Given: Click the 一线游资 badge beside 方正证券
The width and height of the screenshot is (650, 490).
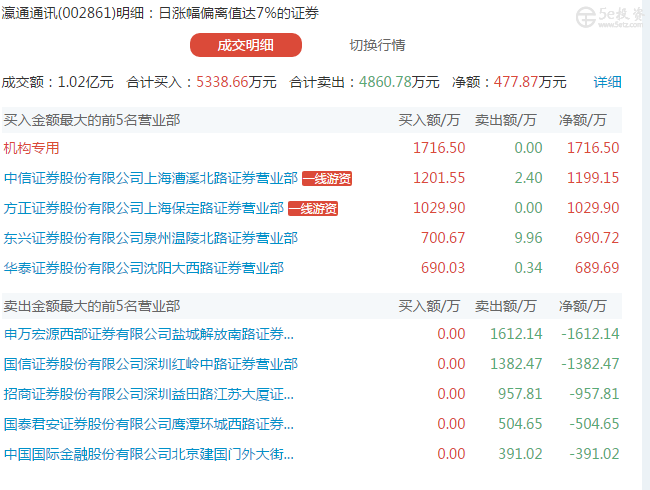Looking at the screenshot, I should click(x=313, y=209).
